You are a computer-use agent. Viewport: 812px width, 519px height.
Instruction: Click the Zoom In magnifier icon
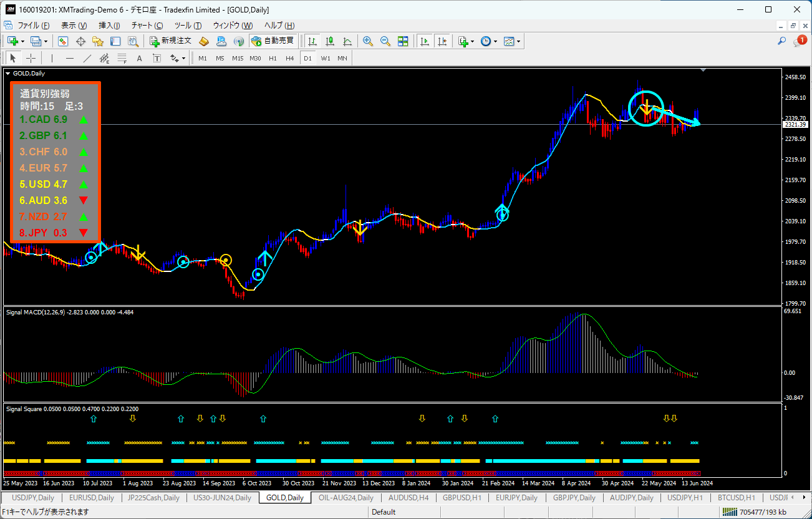click(x=368, y=41)
